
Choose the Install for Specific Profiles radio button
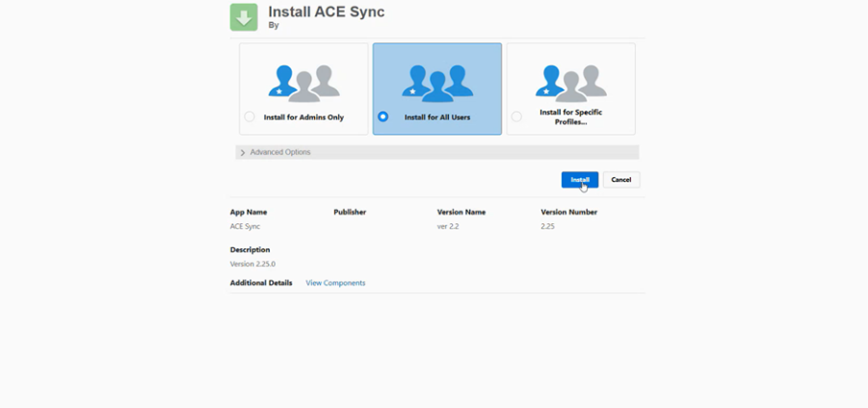point(516,117)
